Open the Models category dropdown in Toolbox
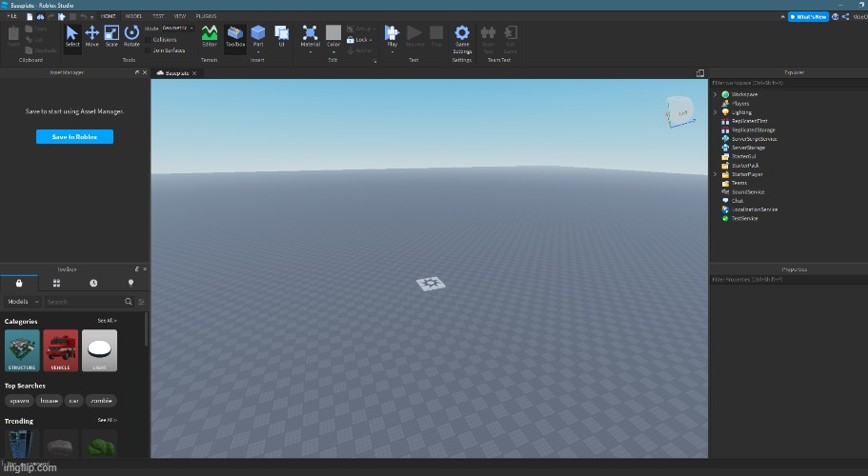Viewport: 868px width, 476px height. (23, 301)
